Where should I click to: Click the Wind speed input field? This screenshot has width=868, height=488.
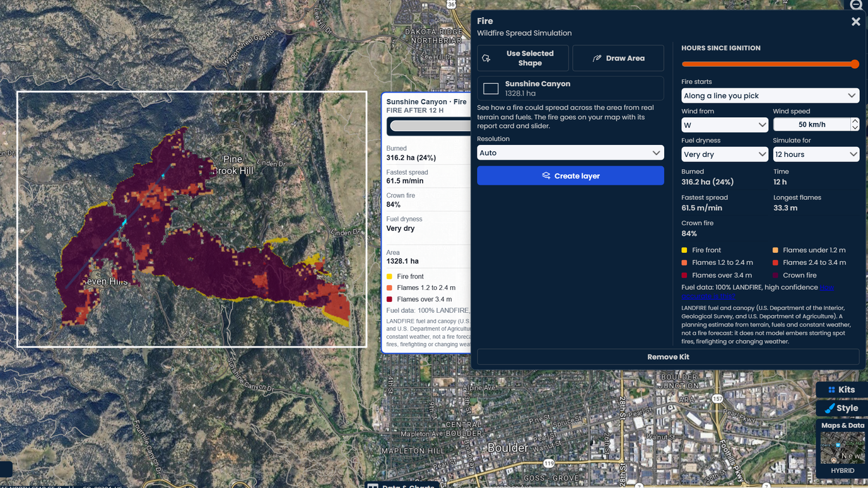pos(812,125)
